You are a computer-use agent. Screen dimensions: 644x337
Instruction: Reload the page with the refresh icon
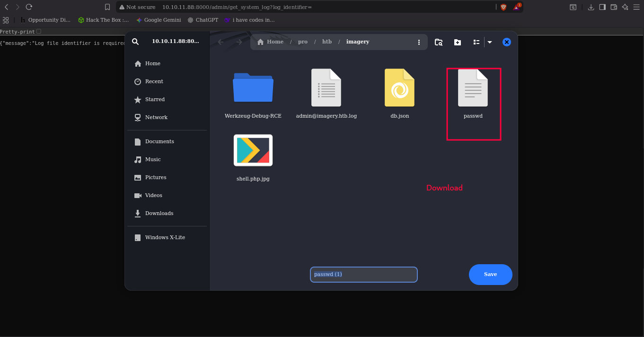coord(29,7)
